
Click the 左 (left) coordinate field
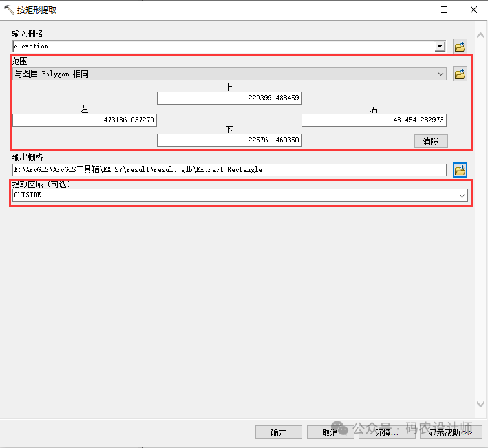[x=85, y=120]
